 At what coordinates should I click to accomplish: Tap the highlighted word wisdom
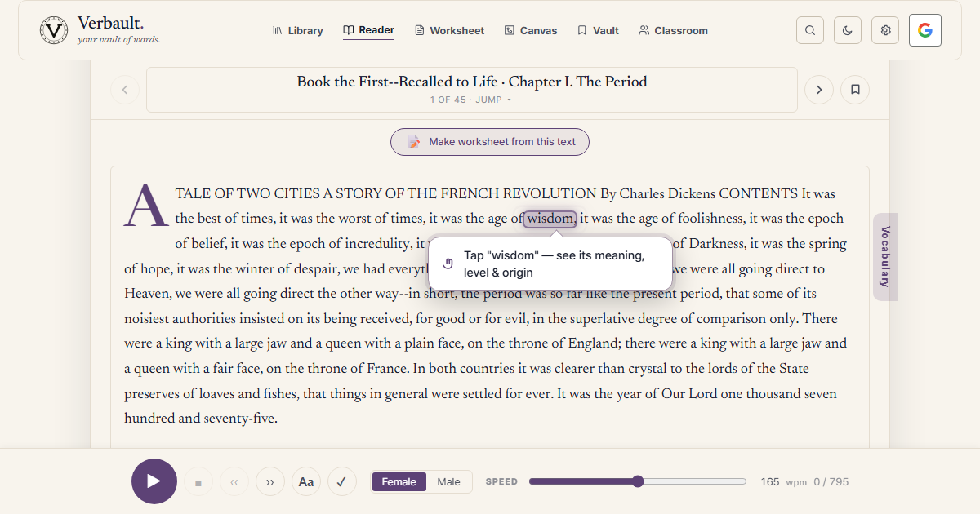[x=550, y=219]
